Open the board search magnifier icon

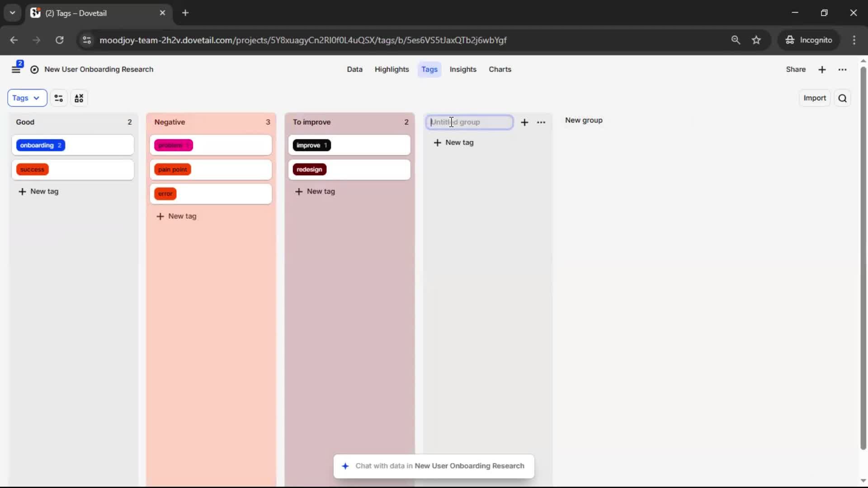pos(842,98)
